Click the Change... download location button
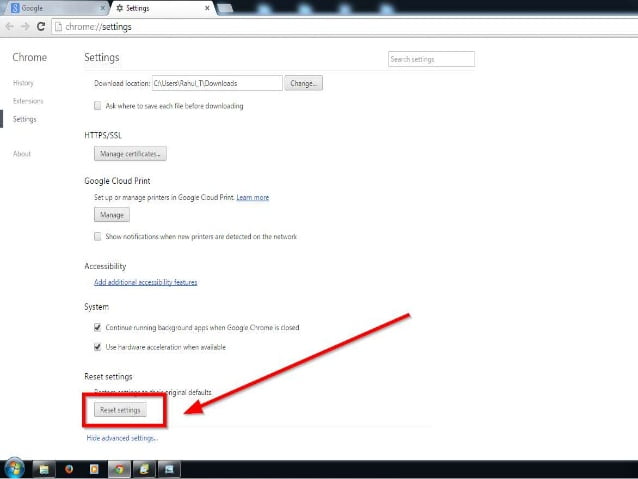 (304, 83)
